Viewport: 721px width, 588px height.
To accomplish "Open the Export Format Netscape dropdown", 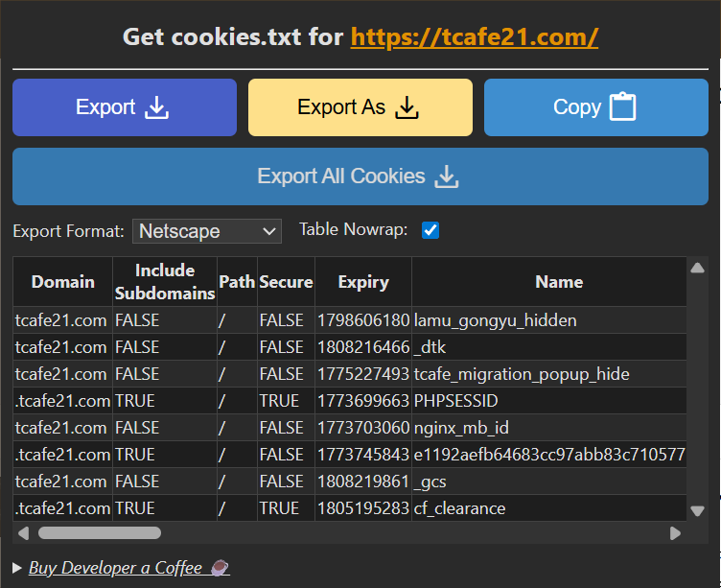I will (x=207, y=231).
